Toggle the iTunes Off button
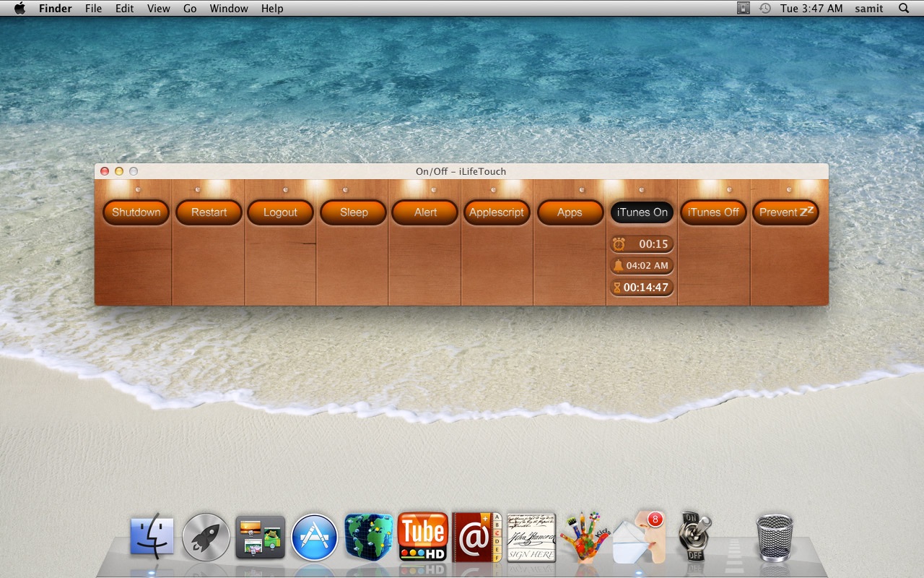The width and height of the screenshot is (924, 578). tap(713, 212)
